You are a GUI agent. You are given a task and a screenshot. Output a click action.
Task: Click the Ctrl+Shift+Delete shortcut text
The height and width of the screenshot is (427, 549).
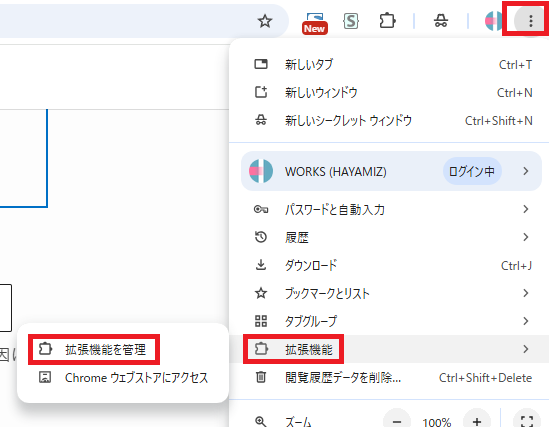pyautogui.click(x=485, y=378)
